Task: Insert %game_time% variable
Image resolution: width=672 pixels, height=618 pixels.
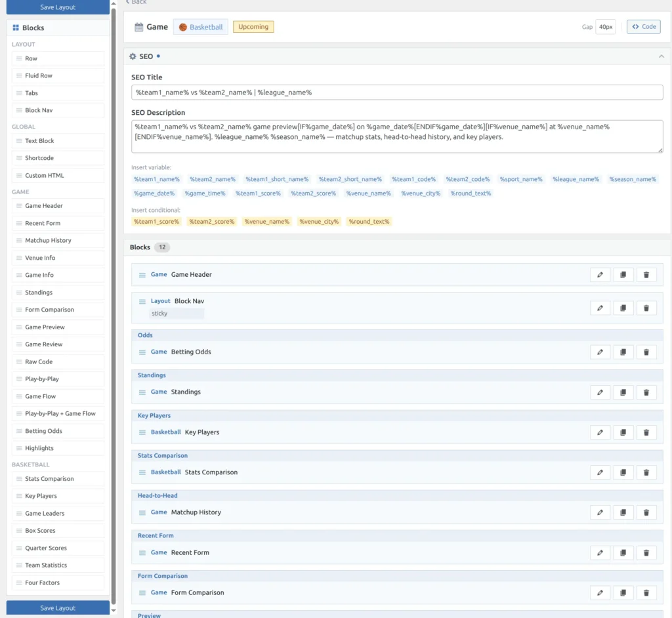Action: tap(205, 194)
